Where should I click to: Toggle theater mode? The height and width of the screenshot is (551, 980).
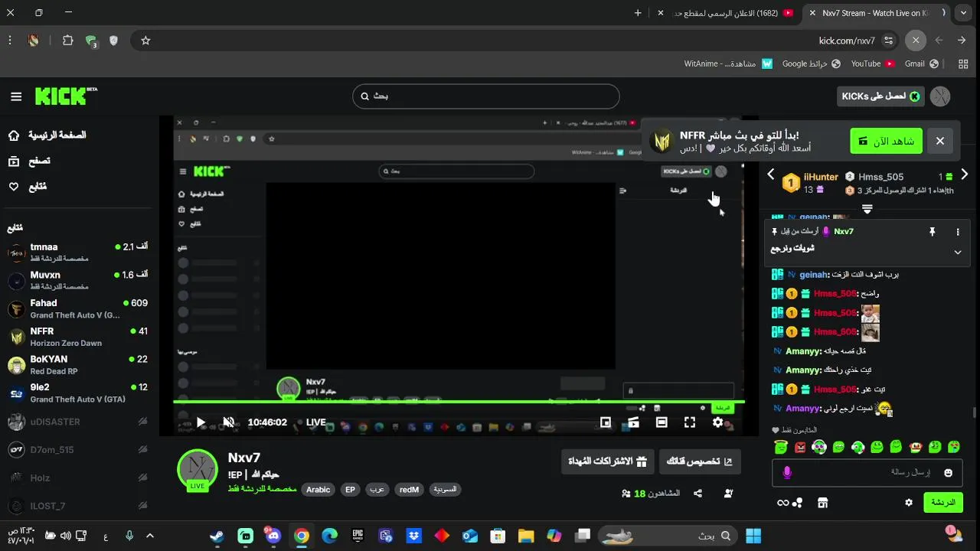[x=661, y=422]
